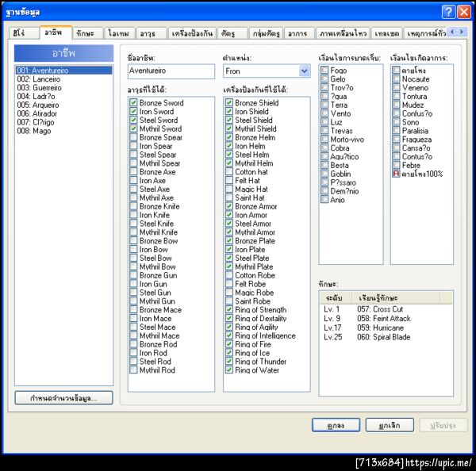
Task: Select the 058: Feint Attack skill row
Action: coord(385,318)
